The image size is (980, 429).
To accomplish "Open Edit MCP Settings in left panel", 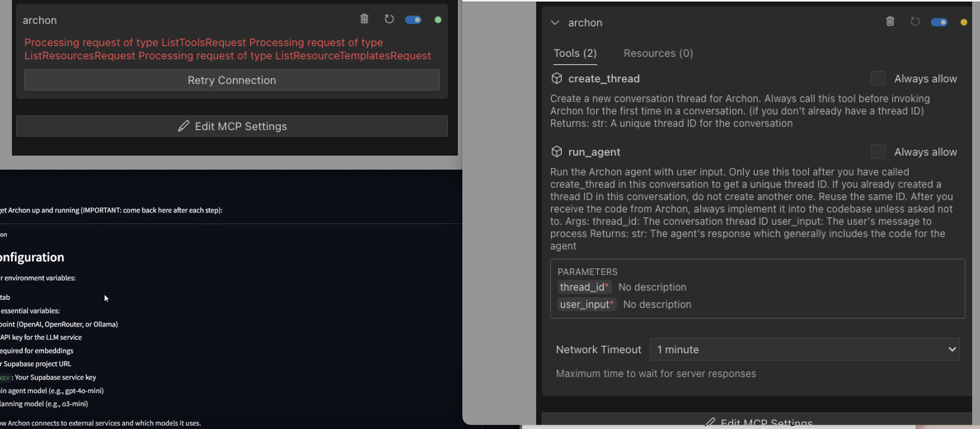I will click(x=232, y=126).
